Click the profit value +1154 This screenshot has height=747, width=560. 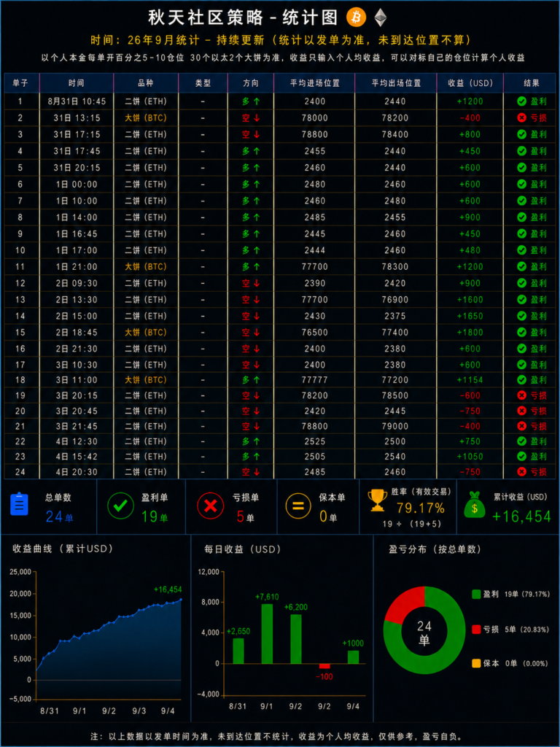pos(470,379)
